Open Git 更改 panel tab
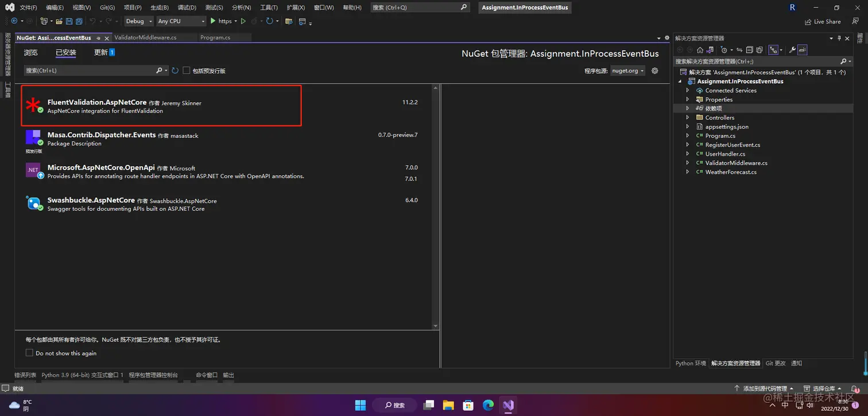This screenshot has width=868, height=416. (x=775, y=363)
